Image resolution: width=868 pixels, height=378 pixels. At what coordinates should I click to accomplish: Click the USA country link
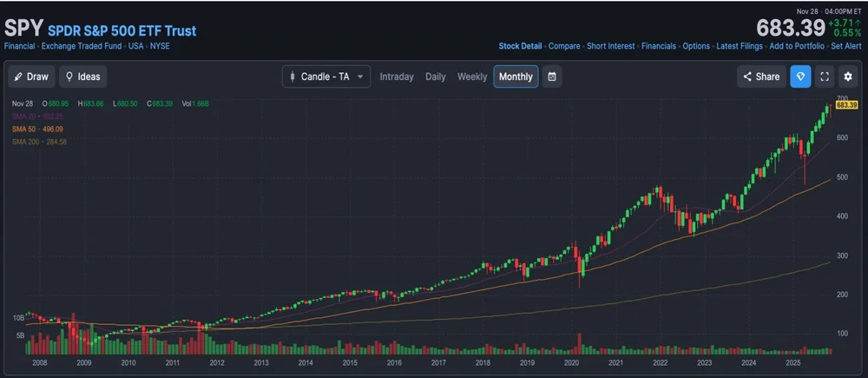pos(135,46)
